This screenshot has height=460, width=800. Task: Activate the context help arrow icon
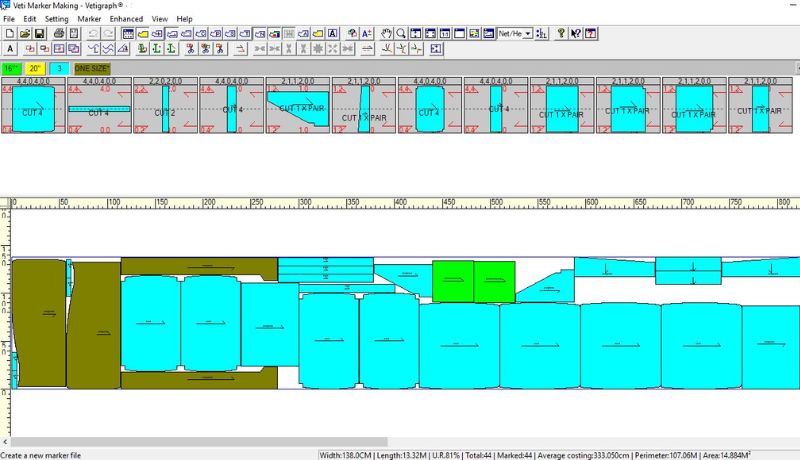click(576, 34)
